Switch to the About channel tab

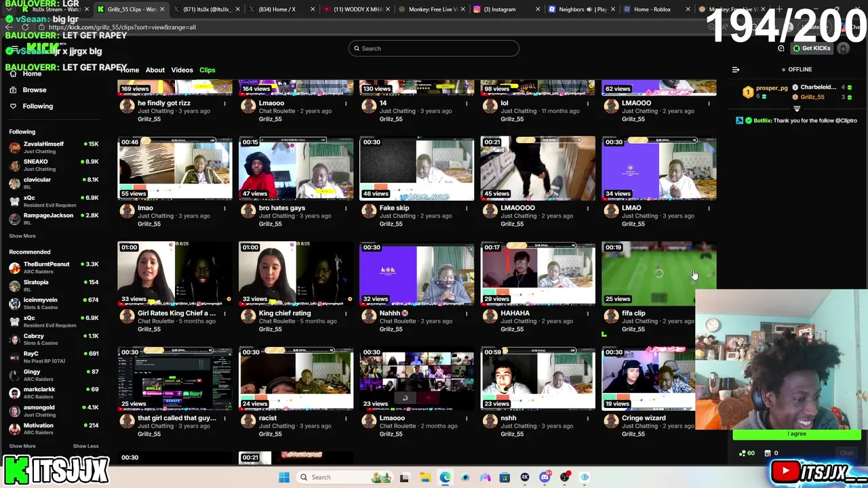click(155, 70)
